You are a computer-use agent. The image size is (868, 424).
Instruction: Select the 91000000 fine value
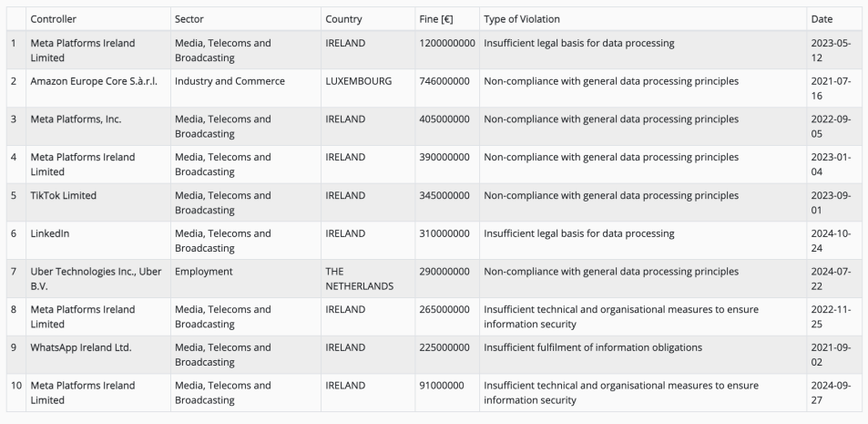442,385
